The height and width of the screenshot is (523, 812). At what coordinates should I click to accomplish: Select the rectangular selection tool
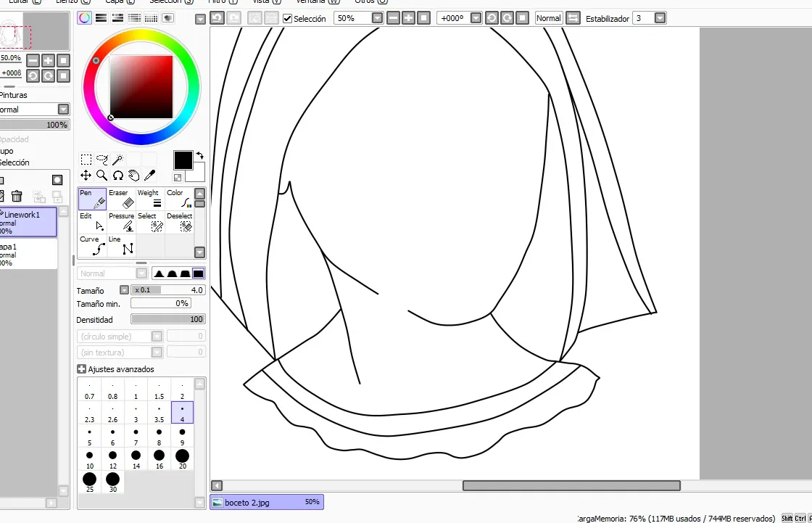tap(86, 159)
